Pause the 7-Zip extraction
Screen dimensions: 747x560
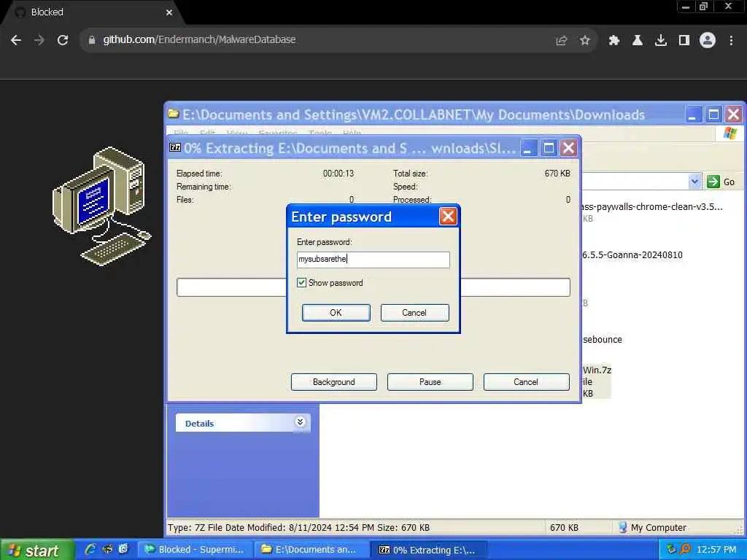[x=430, y=382]
